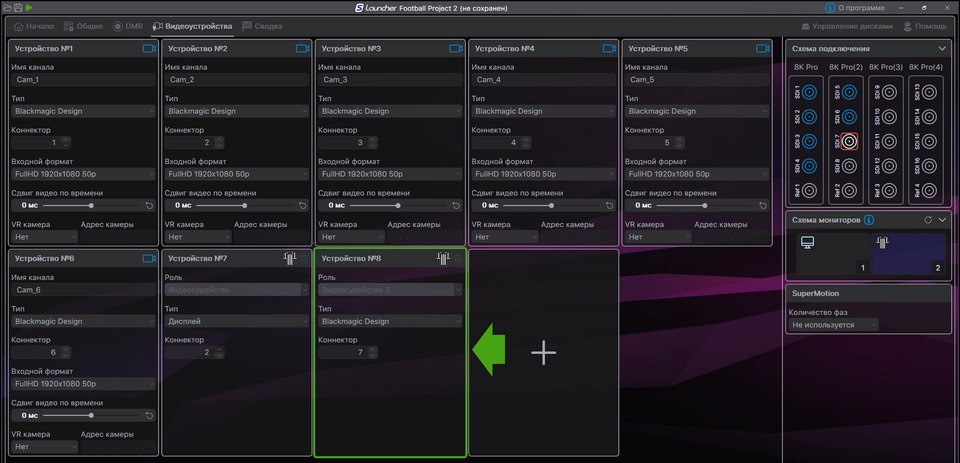Image resolution: width=960 pixels, height=463 pixels.
Task: Click the Помощь button
Action: [925, 26]
